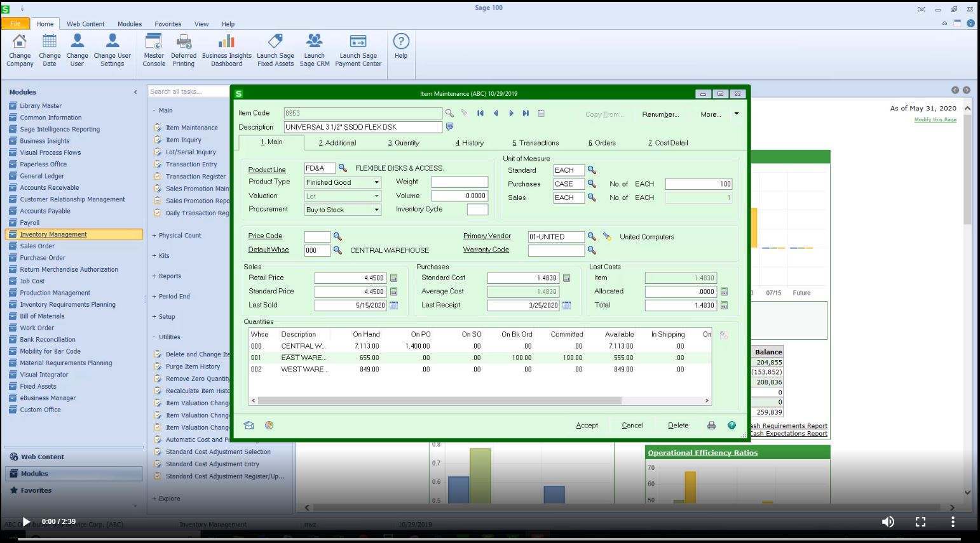Open the Cash Requirements Report link
The width and height of the screenshot is (980, 543).
788,426
